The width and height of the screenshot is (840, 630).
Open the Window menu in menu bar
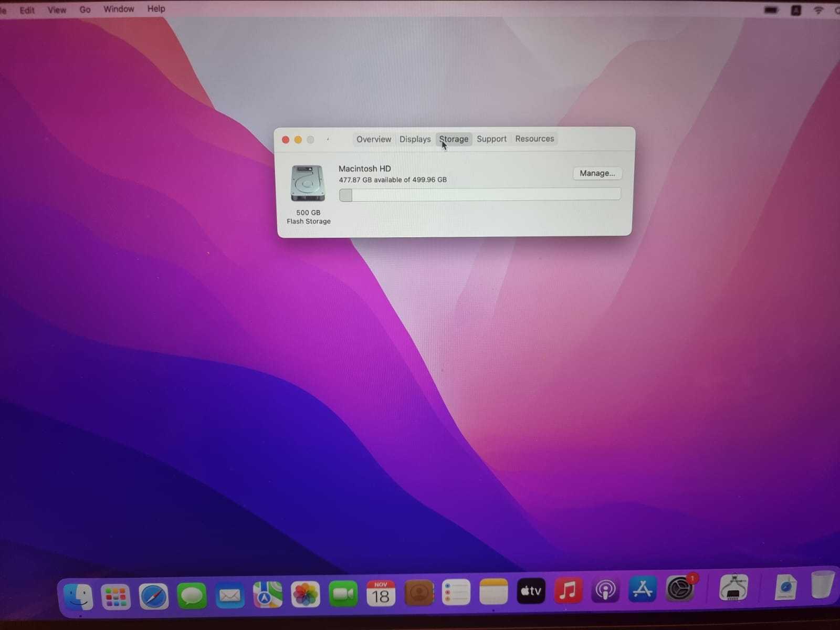point(119,9)
